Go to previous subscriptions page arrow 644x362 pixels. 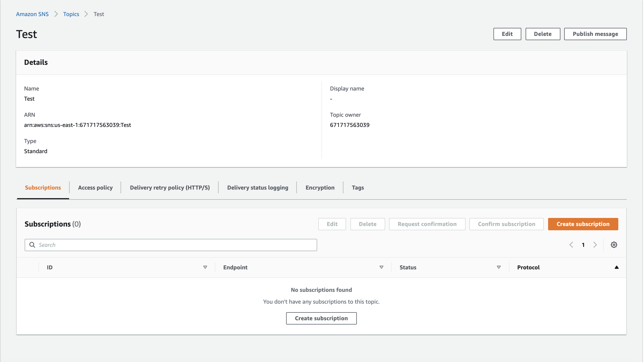pos(571,245)
